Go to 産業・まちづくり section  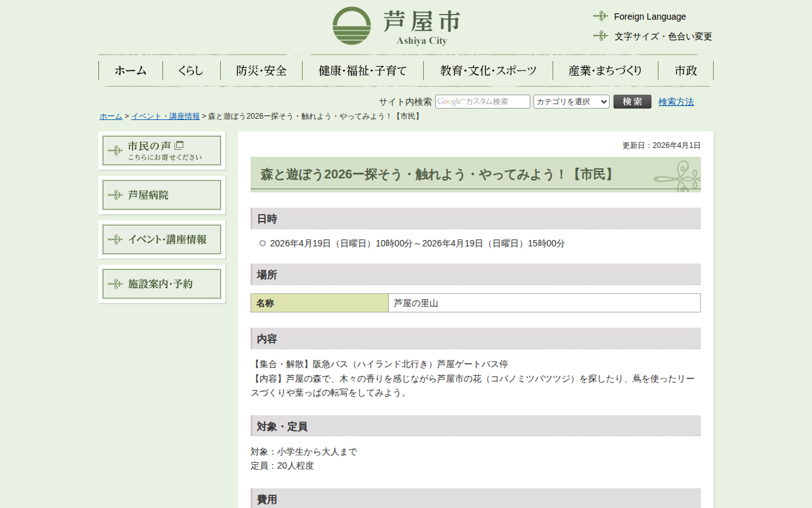click(605, 70)
